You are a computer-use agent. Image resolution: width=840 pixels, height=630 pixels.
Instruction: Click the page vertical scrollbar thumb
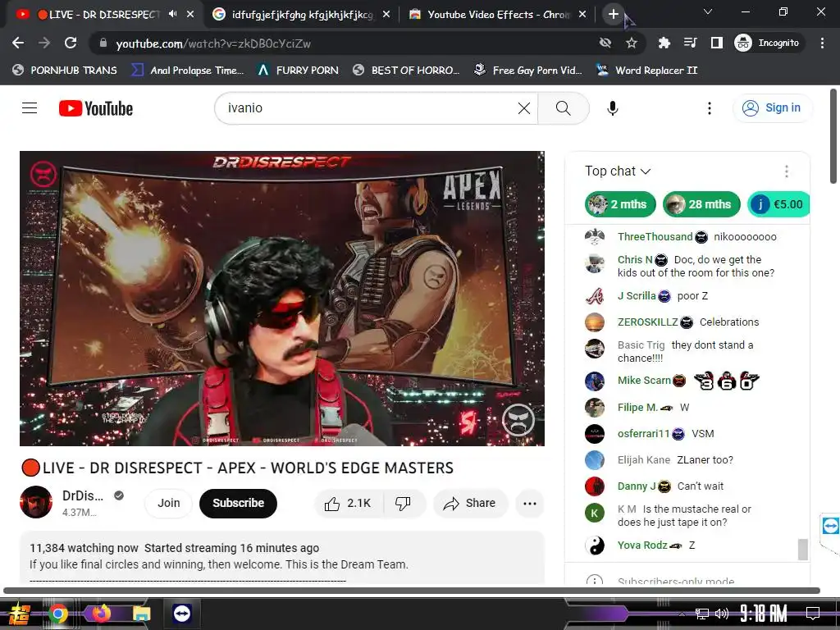click(833, 137)
